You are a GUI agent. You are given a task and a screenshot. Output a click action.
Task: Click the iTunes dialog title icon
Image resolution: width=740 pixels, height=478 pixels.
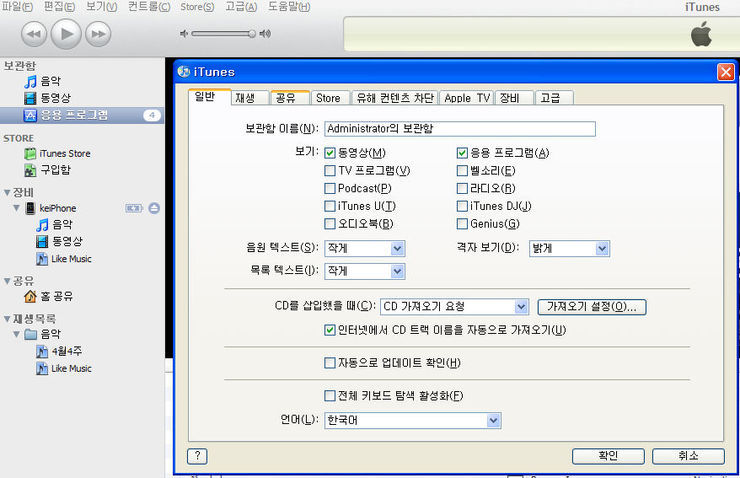point(184,72)
